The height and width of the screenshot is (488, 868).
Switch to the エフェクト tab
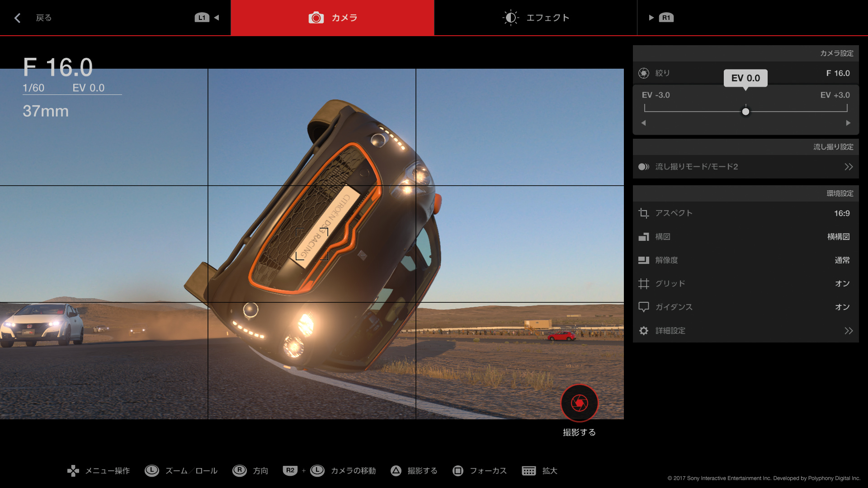point(536,18)
